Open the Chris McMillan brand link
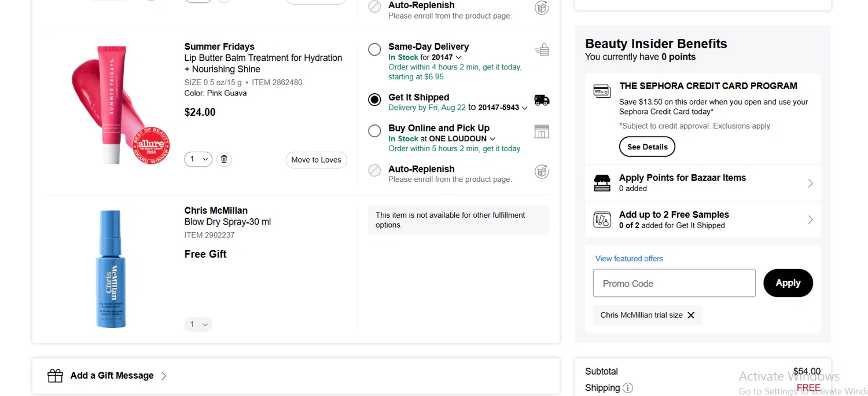The height and width of the screenshot is (396, 868). tap(216, 210)
